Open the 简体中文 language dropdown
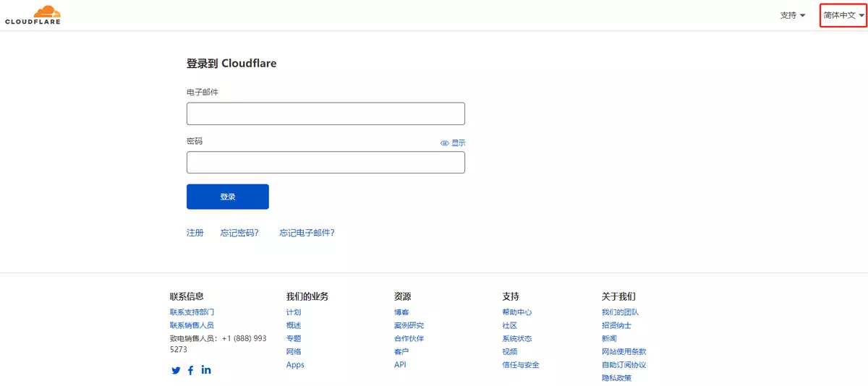868x386 pixels. [843, 15]
